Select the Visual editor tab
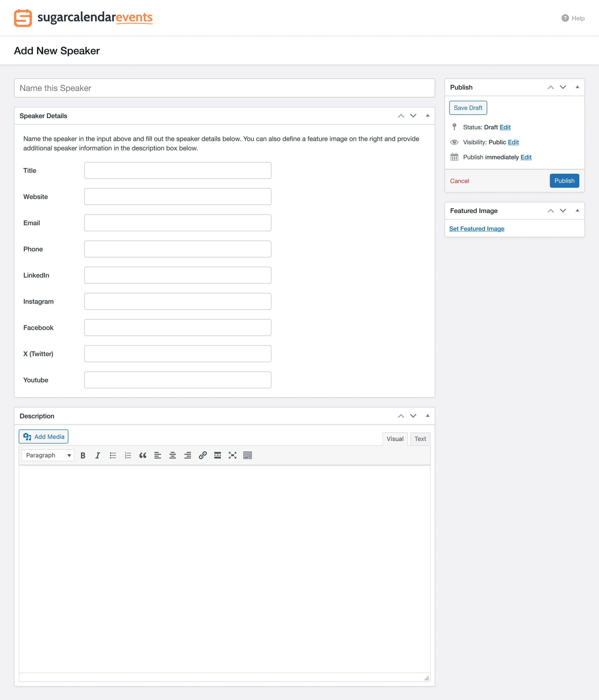The height and width of the screenshot is (700, 599). point(395,439)
